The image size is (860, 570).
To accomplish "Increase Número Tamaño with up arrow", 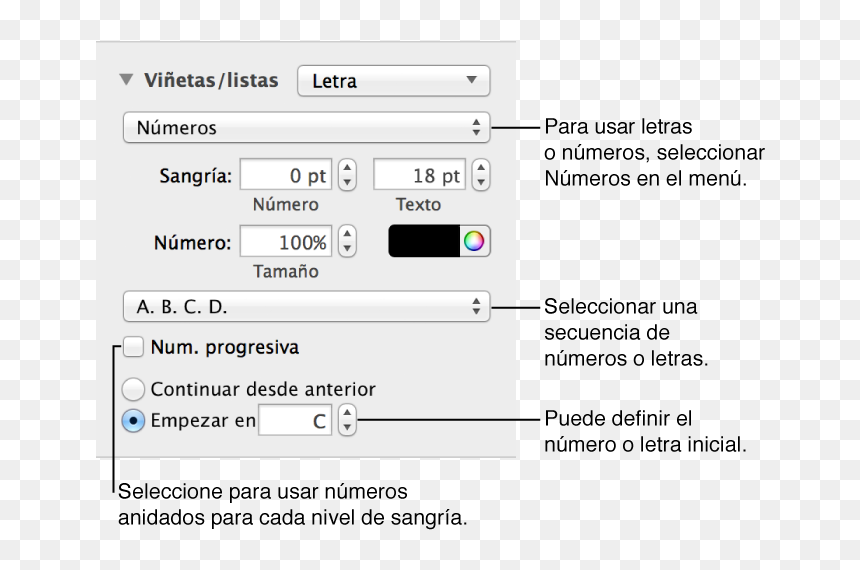I will click(347, 234).
